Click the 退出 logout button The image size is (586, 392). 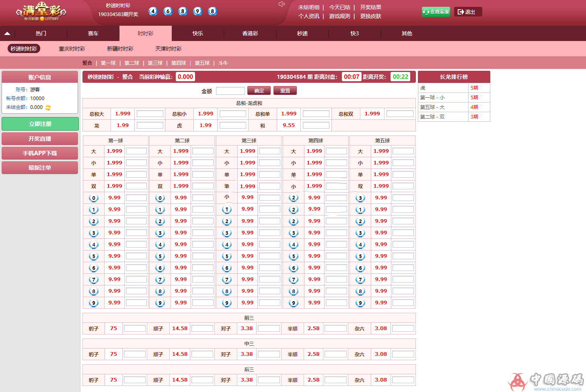pos(468,12)
